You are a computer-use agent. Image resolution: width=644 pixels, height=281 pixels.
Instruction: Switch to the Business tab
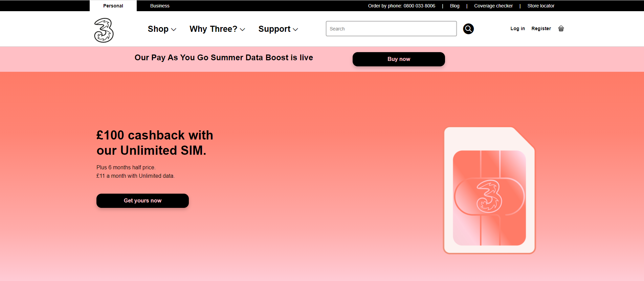tap(160, 6)
